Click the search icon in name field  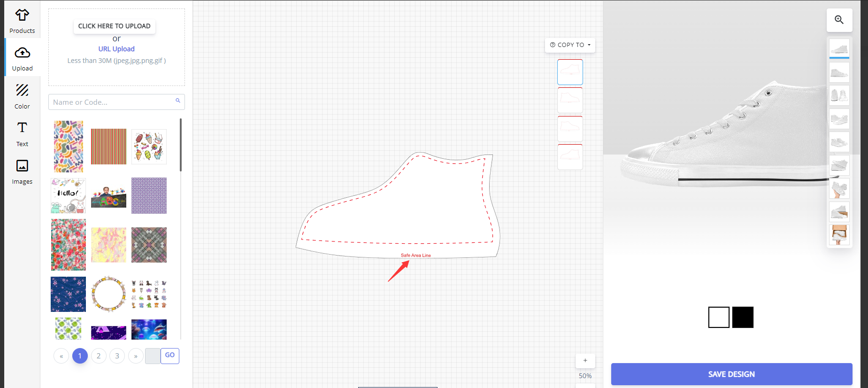pos(178,101)
